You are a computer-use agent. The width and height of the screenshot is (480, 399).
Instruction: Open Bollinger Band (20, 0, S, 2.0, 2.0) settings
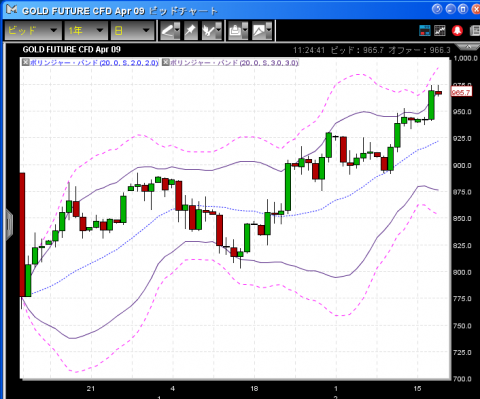[x=94, y=62]
